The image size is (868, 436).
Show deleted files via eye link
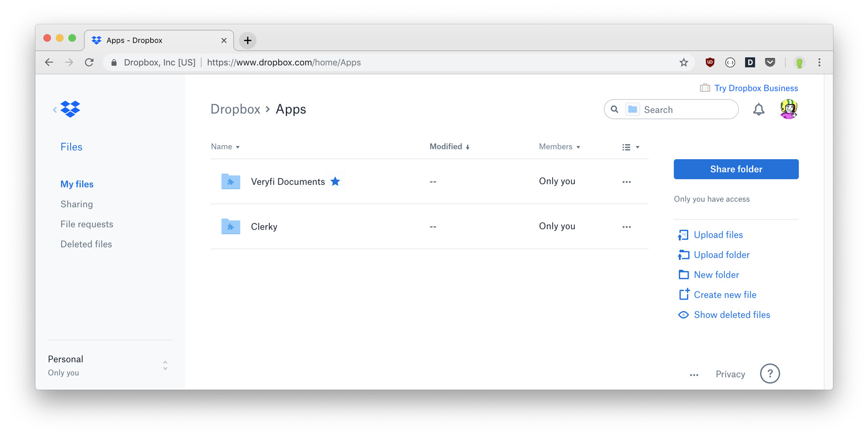point(724,315)
